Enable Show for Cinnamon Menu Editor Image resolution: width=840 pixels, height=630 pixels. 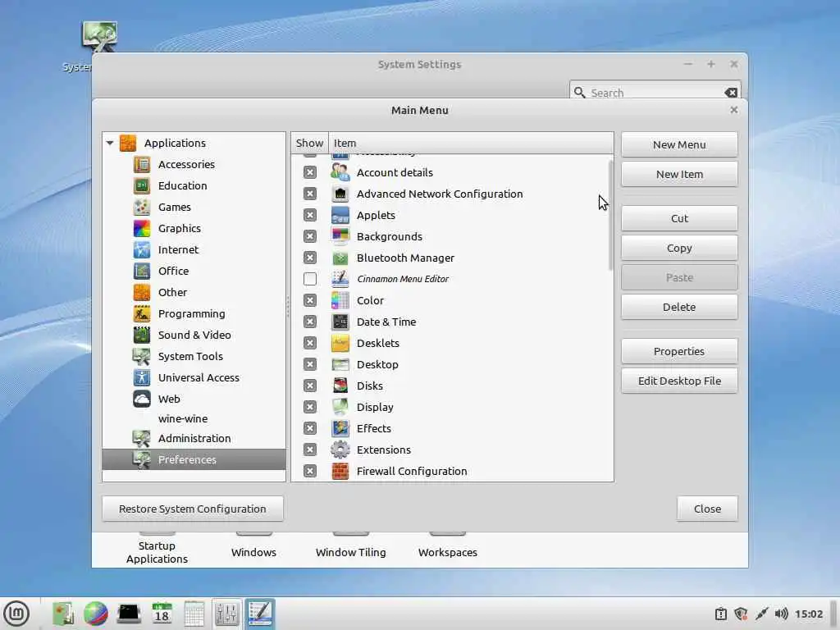[309, 279]
